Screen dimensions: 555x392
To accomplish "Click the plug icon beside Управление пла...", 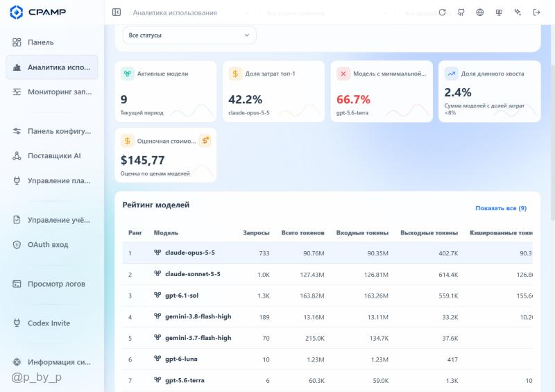I will pyautogui.click(x=17, y=180).
